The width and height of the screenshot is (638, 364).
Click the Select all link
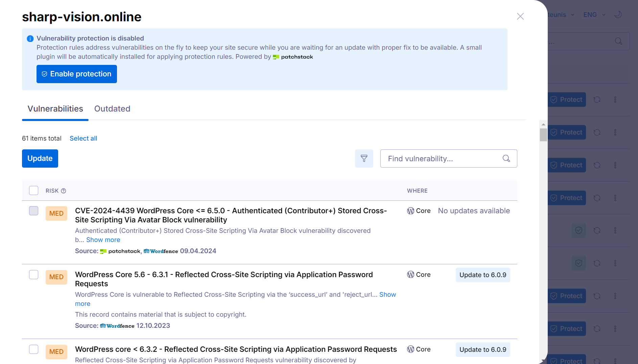tap(83, 138)
